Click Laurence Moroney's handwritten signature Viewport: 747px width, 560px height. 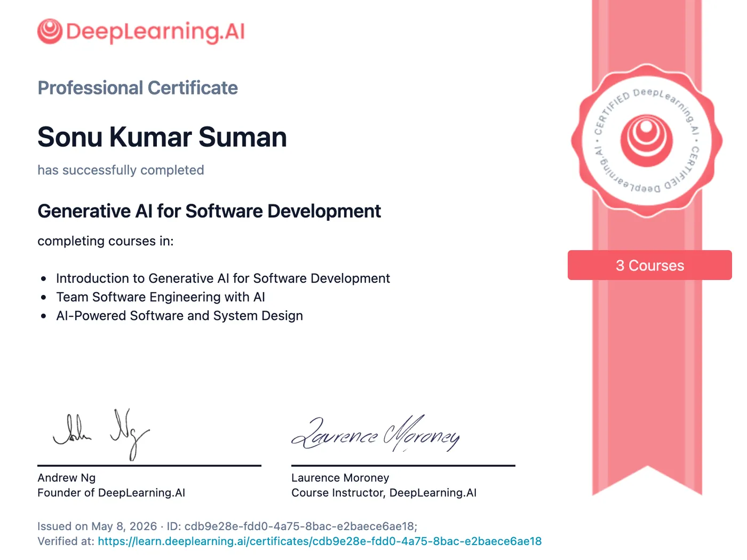click(376, 434)
